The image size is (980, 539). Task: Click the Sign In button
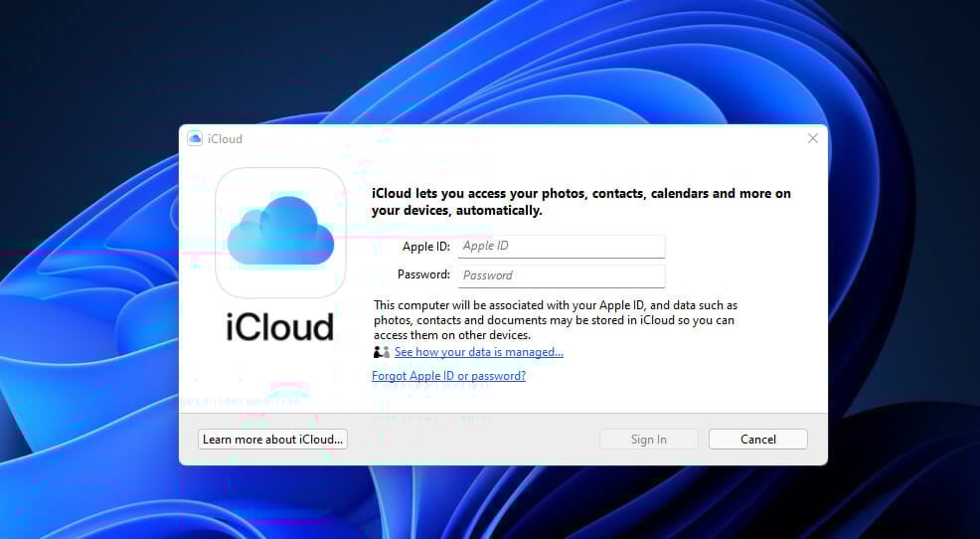point(649,439)
